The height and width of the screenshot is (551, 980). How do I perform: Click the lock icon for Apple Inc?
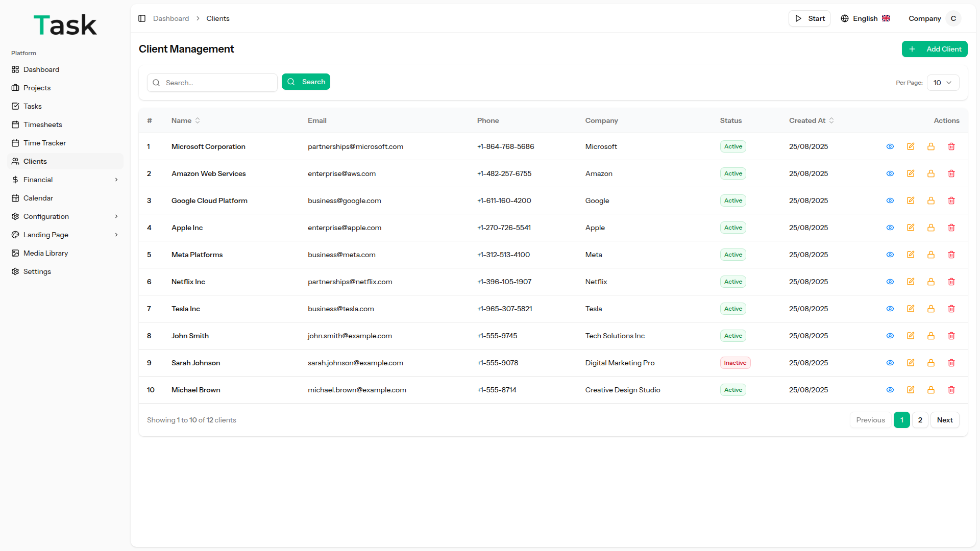click(931, 228)
